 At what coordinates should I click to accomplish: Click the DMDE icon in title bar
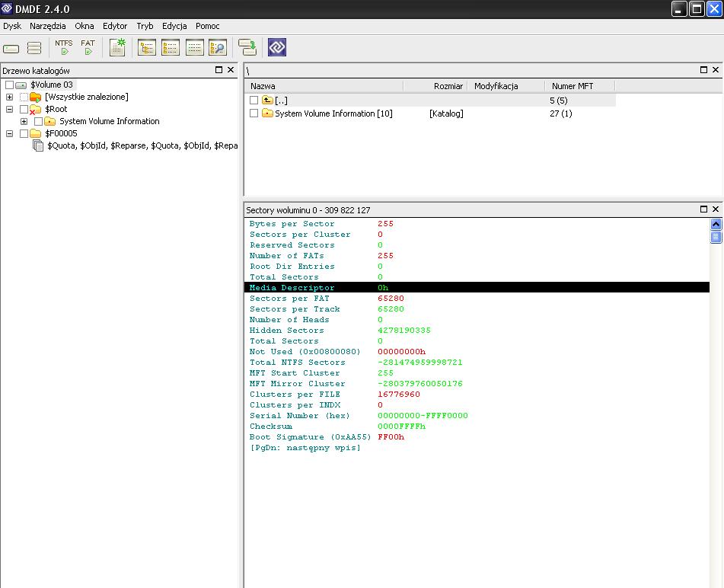pyautogui.click(x=7, y=8)
